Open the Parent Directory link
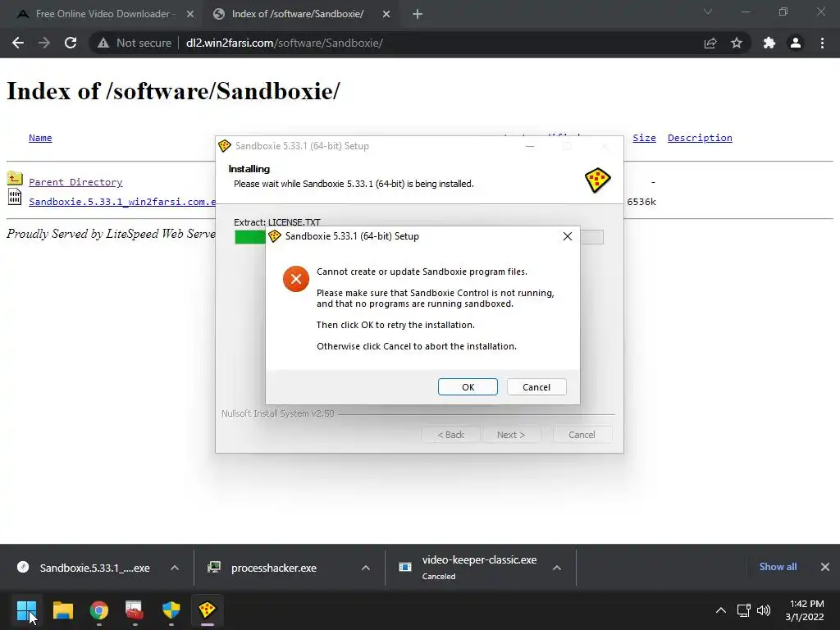840x630 pixels. coord(75,182)
